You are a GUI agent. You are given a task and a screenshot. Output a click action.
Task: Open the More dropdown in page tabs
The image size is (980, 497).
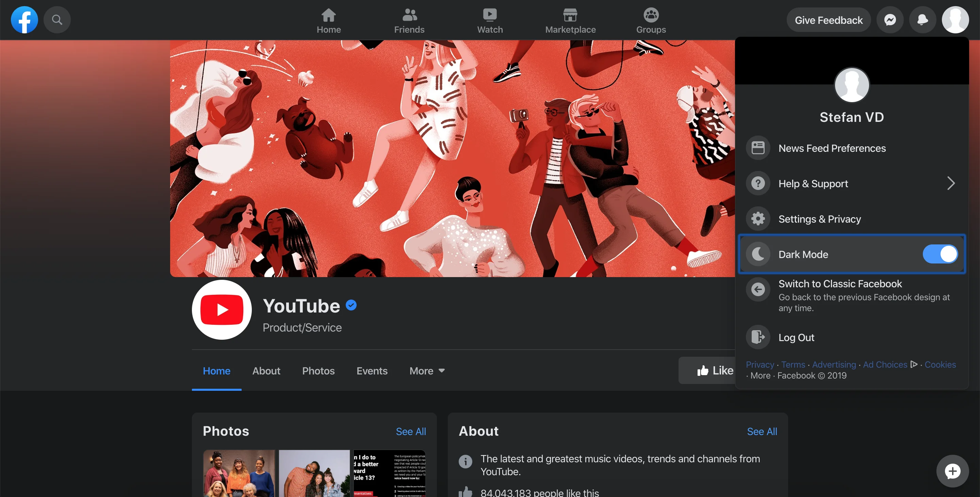427,371
